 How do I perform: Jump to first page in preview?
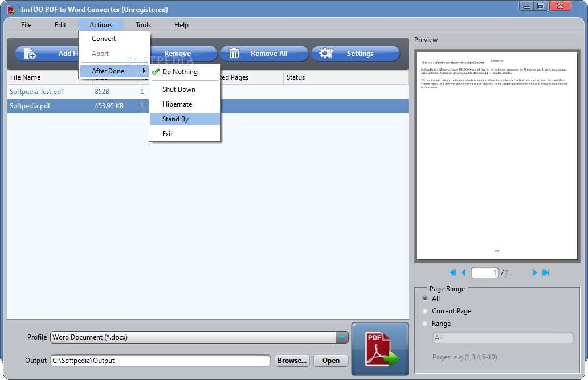[x=452, y=273]
